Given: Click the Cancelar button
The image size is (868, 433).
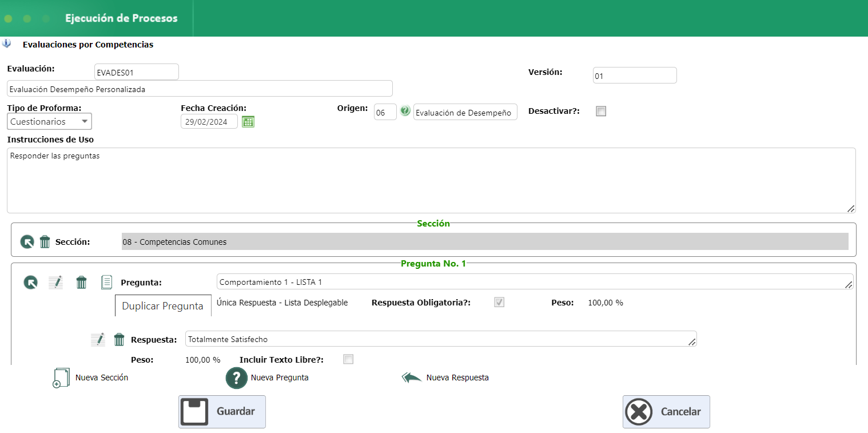Looking at the screenshot, I should click(x=666, y=412).
